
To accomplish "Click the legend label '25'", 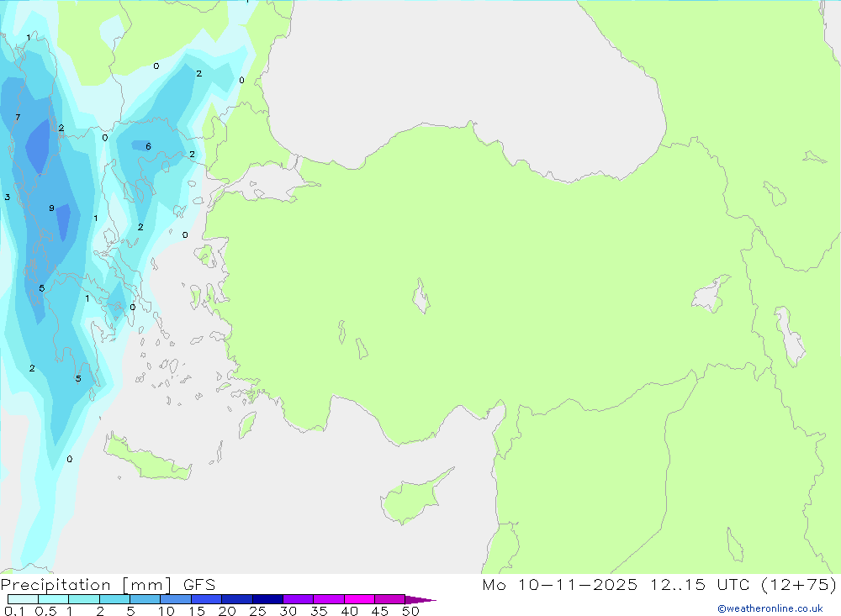I will pos(257,611).
